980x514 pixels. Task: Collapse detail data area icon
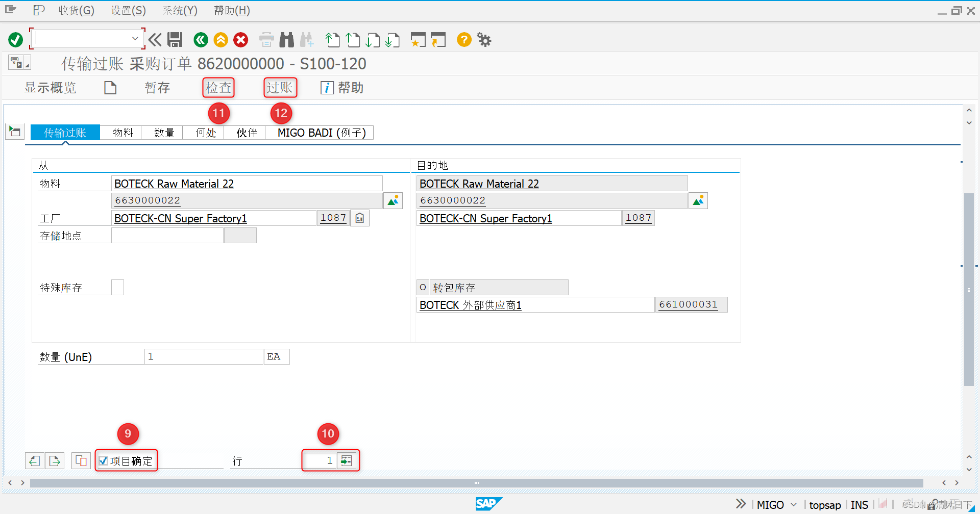tap(15, 132)
